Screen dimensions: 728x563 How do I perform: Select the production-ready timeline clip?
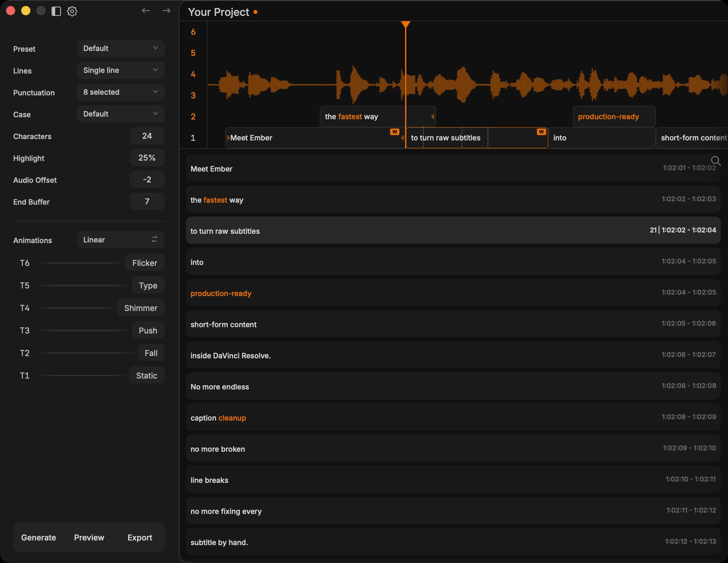[x=614, y=117]
